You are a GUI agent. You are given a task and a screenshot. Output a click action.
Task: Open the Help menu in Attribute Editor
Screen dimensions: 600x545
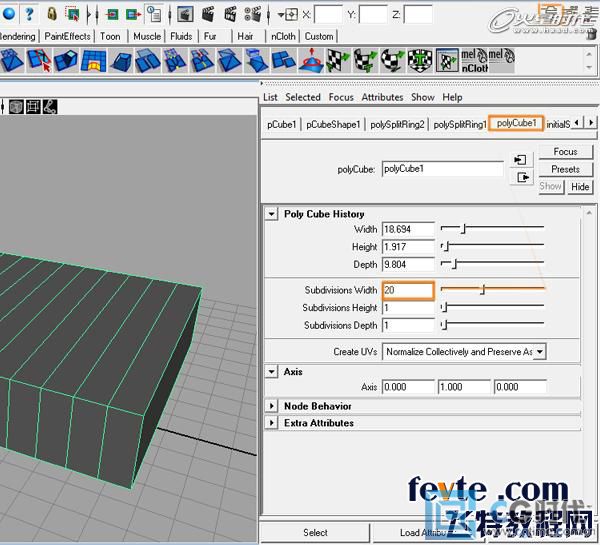coord(452,97)
